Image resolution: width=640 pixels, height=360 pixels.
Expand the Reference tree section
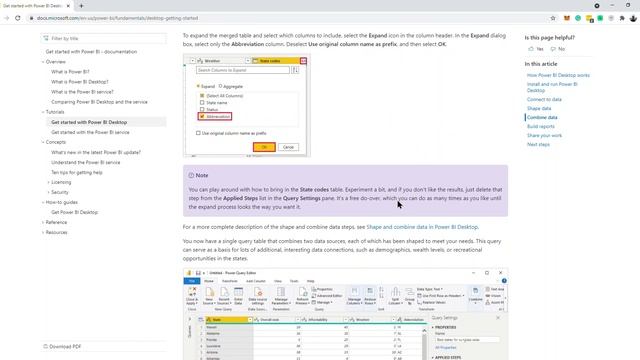[43, 222]
